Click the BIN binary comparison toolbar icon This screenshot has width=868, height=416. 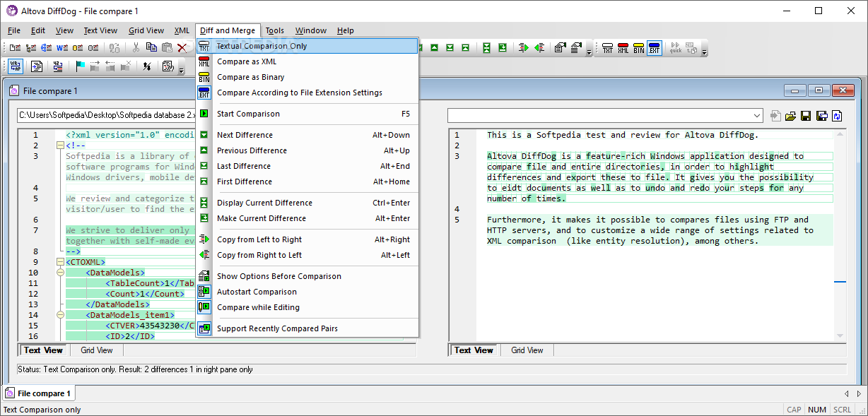pos(639,48)
